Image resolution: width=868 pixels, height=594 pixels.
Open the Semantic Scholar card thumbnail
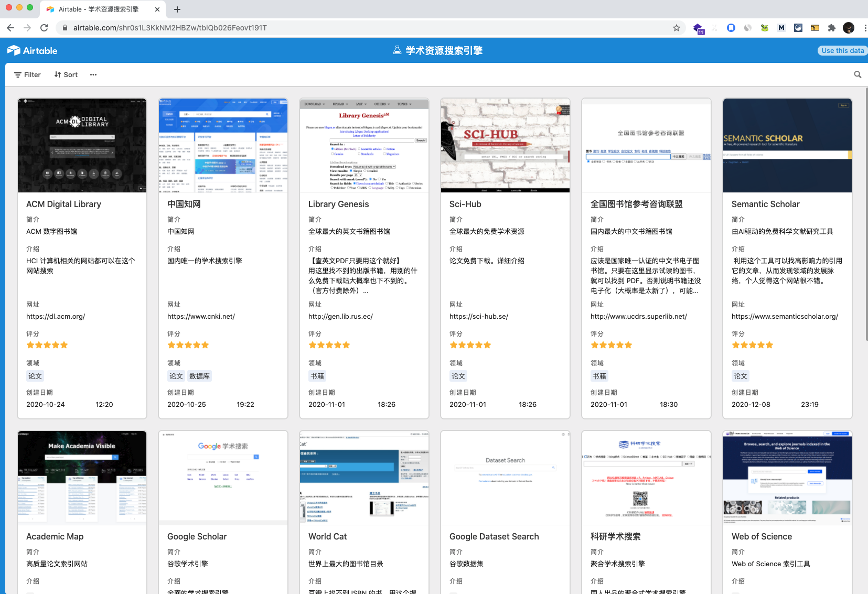click(787, 145)
